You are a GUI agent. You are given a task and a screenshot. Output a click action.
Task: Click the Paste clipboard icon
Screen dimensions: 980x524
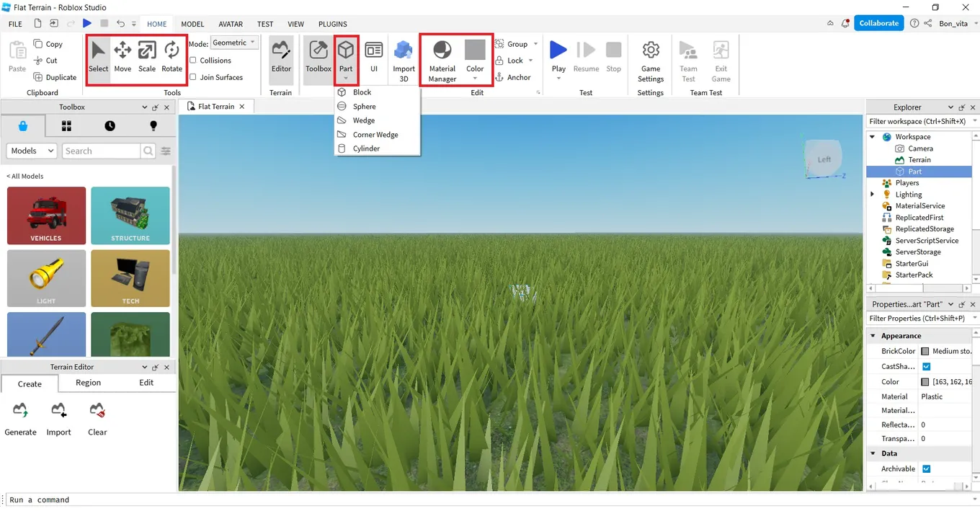coord(17,57)
